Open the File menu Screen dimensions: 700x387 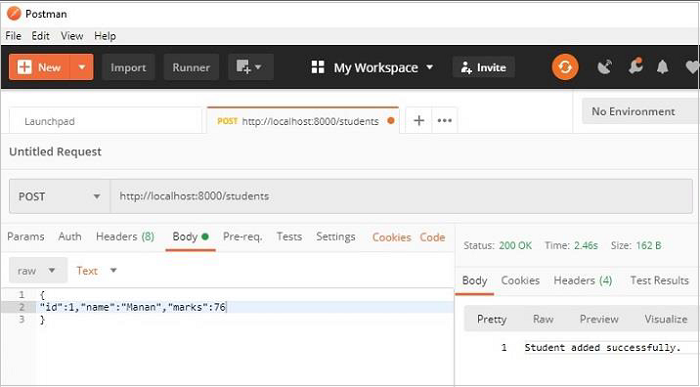(x=13, y=36)
